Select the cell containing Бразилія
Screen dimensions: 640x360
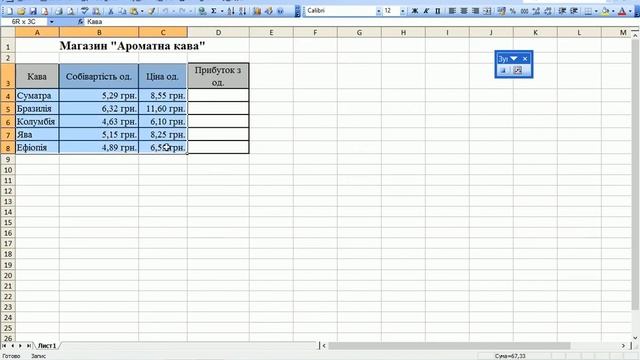click(37, 109)
